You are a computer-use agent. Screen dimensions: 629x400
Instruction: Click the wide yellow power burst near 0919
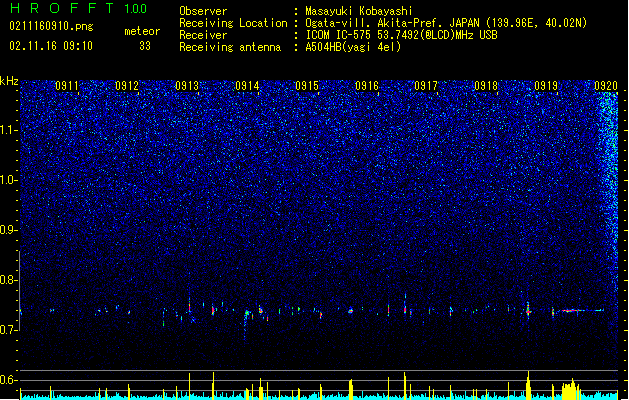[571, 389]
